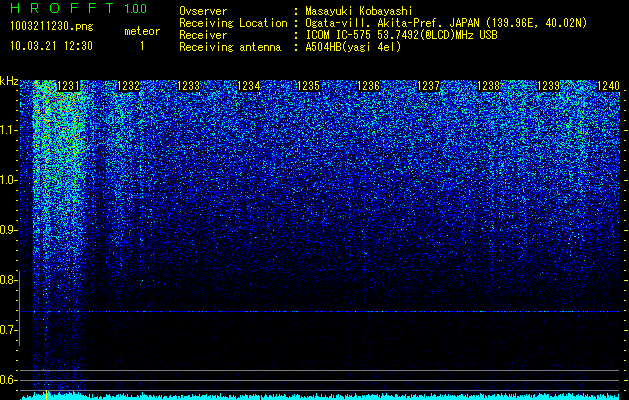Click the antenna value A504HB(yagi 4el)
Screen dimensions: 629x400
pyautogui.click(x=353, y=47)
